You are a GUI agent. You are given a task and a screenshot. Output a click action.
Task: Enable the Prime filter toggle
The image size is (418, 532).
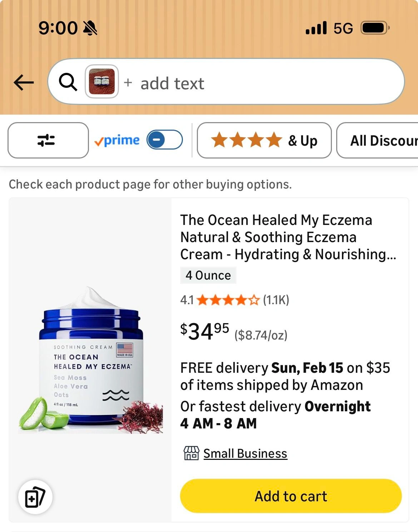pyautogui.click(x=165, y=140)
